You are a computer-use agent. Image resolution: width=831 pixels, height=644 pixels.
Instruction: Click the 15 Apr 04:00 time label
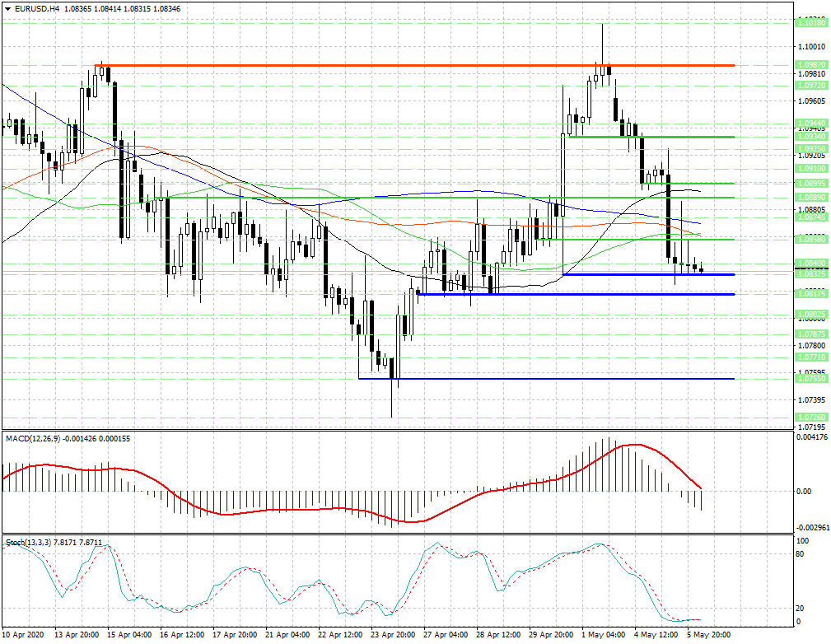129,635
